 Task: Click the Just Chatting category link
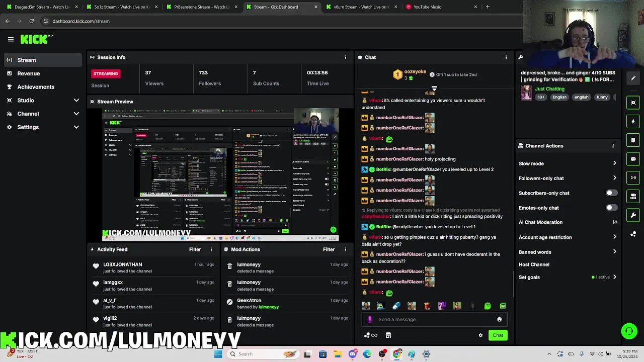pyautogui.click(x=549, y=89)
